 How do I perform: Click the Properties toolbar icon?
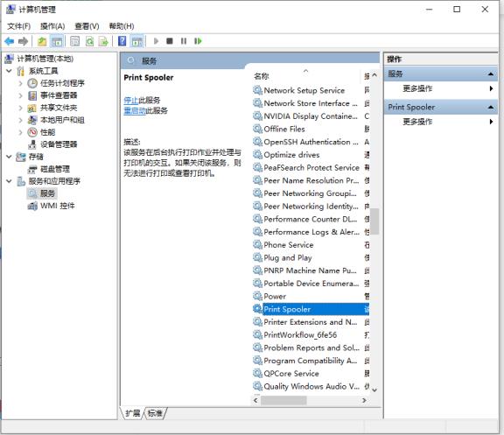pos(75,41)
